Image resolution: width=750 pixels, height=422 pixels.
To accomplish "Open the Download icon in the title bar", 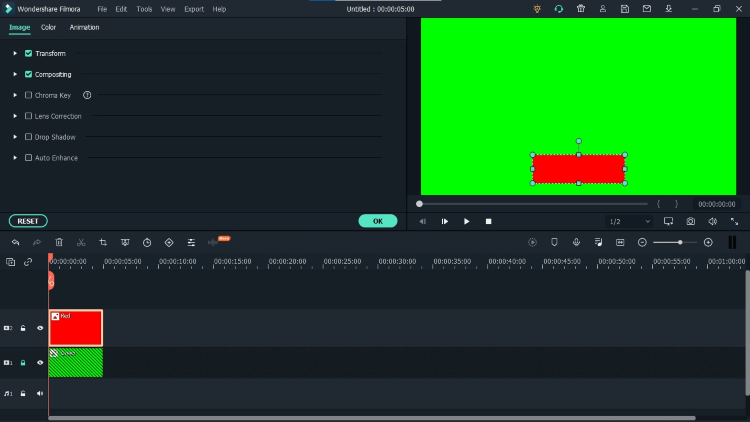I will 669,9.
